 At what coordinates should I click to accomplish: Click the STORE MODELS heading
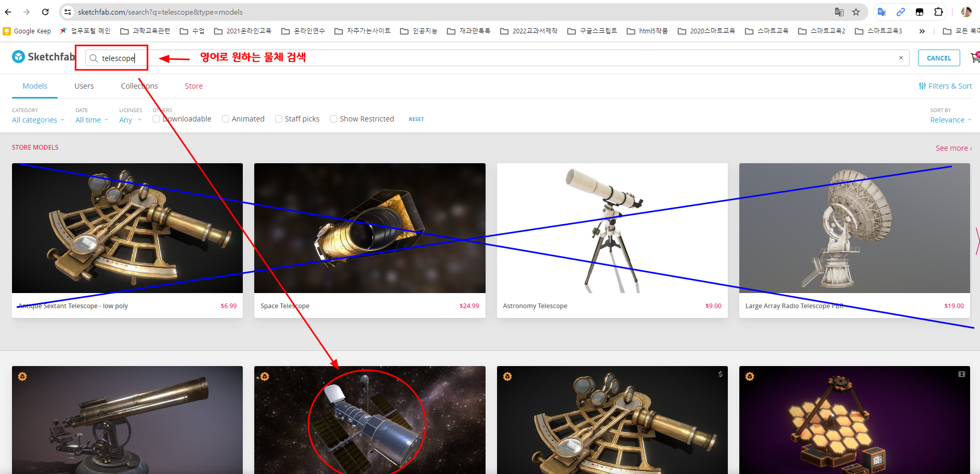(35, 148)
